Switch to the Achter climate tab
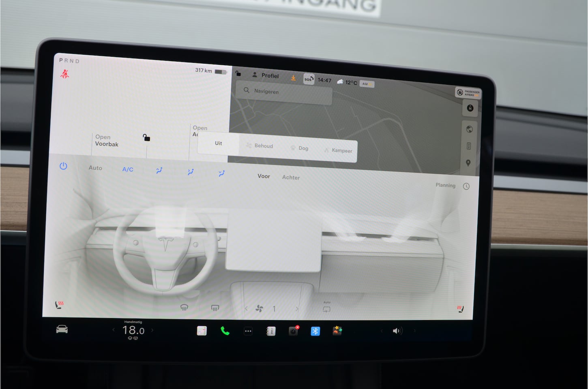The width and height of the screenshot is (588, 389). tap(291, 177)
